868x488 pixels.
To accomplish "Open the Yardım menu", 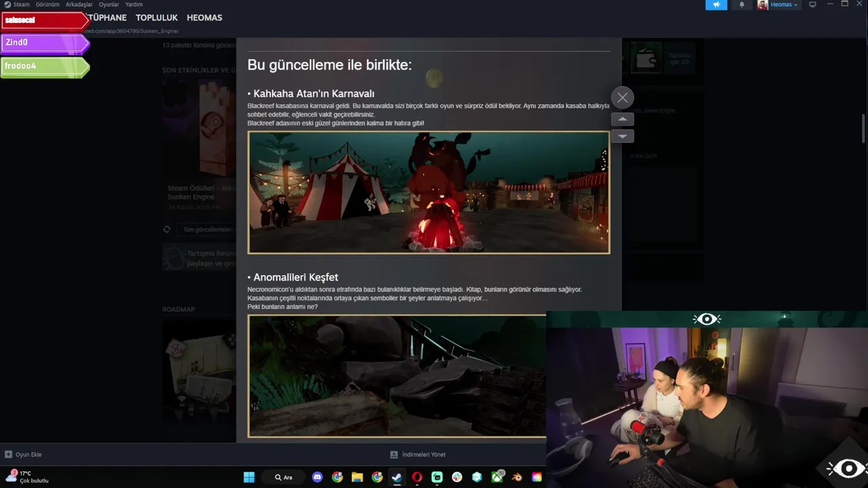I will click(134, 4).
